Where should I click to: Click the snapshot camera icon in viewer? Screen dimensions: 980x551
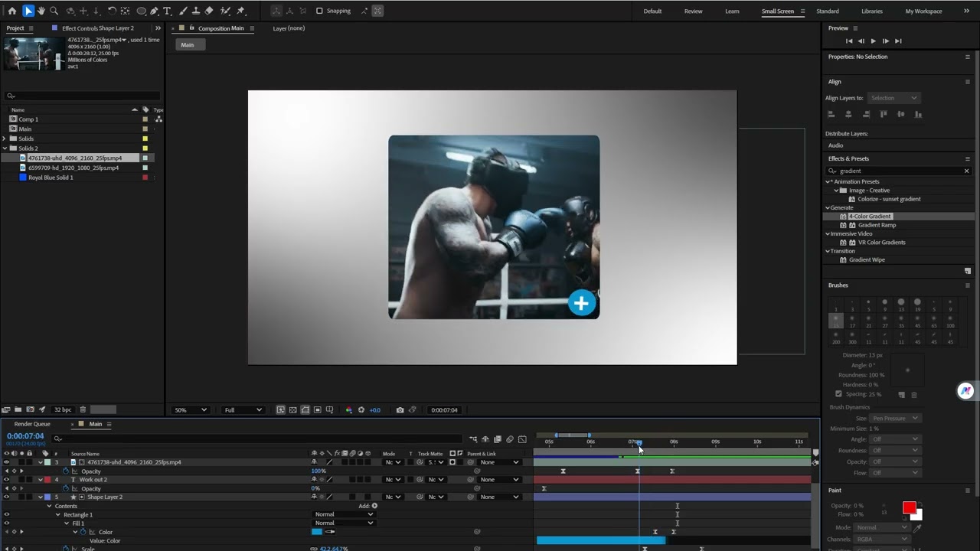tap(400, 410)
